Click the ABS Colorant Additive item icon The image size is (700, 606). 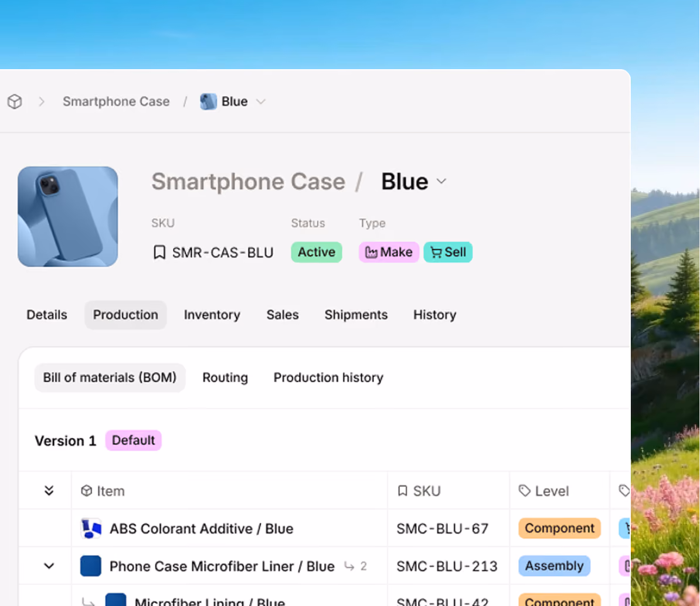pos(91,529)
